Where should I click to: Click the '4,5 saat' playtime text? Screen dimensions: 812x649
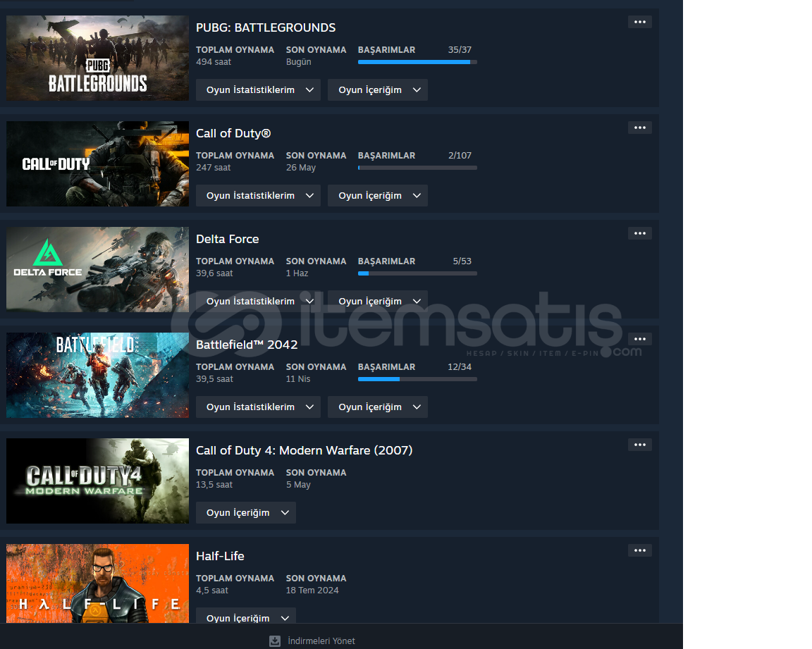click(x=211, y=590)
